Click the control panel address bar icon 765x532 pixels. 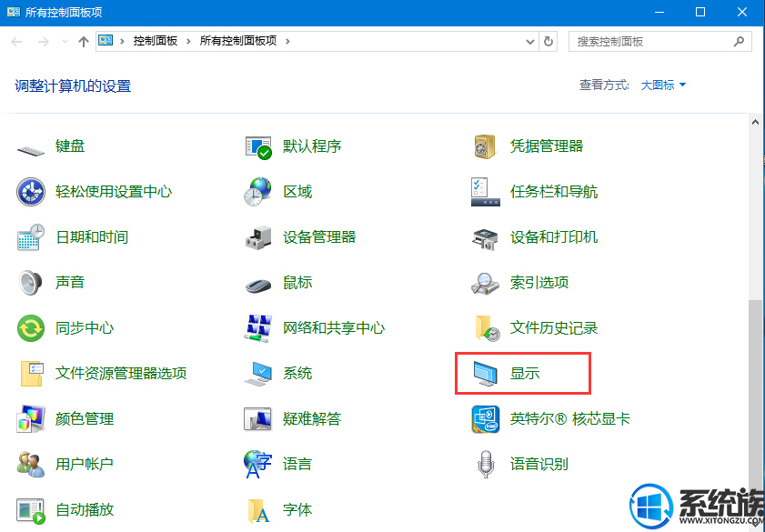coord(106,41)
